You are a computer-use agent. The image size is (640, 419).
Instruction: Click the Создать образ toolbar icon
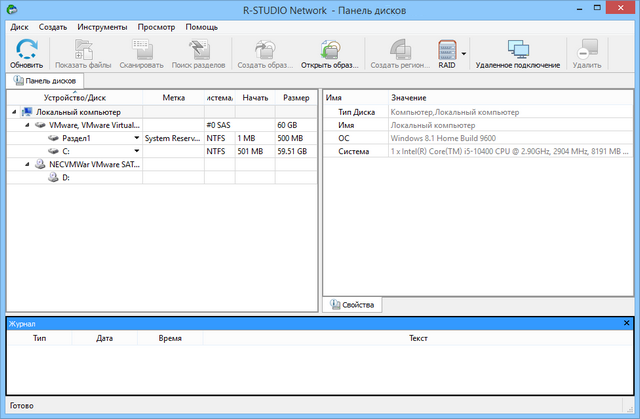pos(265,49)
